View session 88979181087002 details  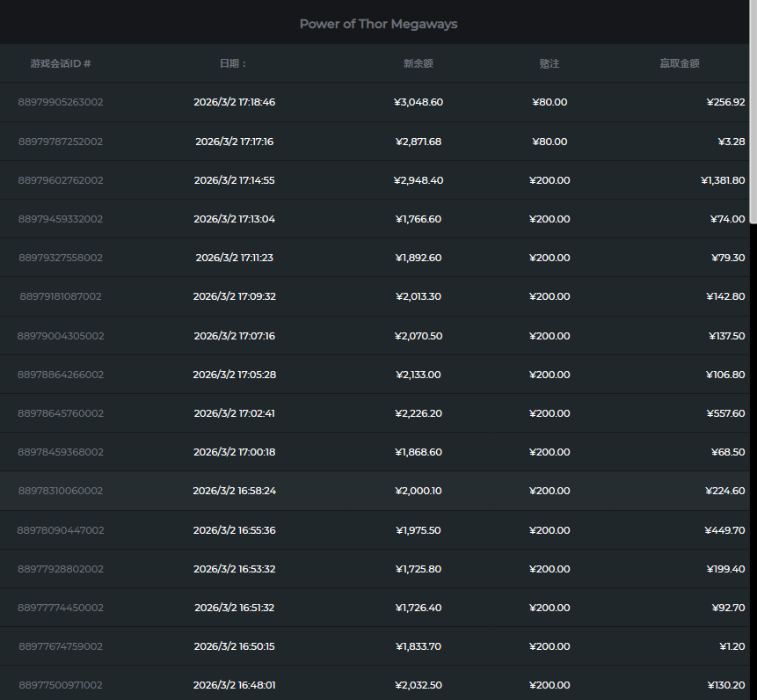61,296
